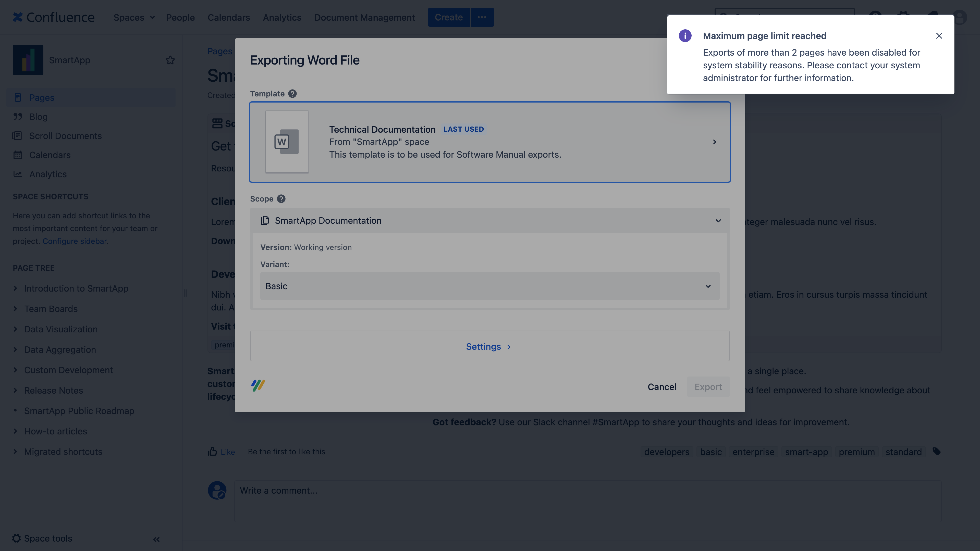Image resolution: width=980 pixels, height=551 pixels.
Task: Click the Template help question mark icon
Action: (292, 94)
